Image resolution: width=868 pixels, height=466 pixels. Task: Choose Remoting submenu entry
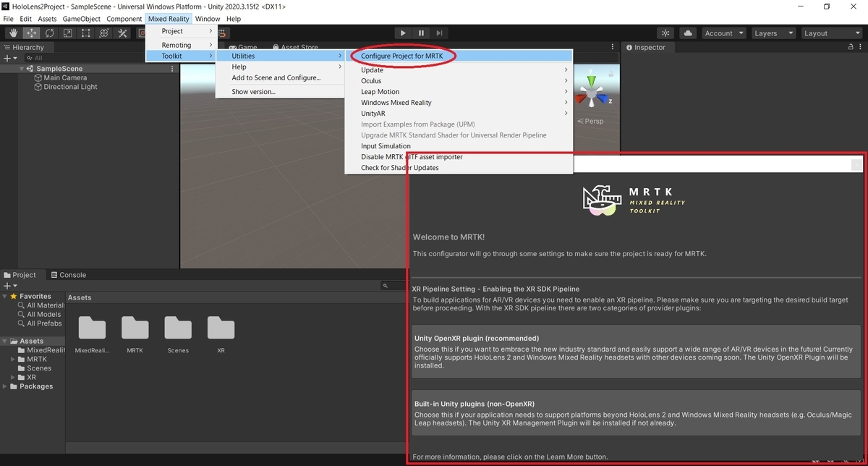181,45
